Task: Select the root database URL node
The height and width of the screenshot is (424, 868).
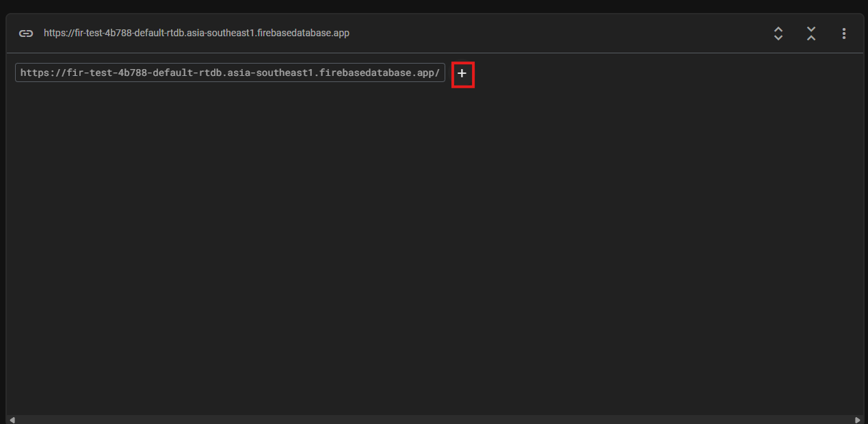Action: point(230,72)
